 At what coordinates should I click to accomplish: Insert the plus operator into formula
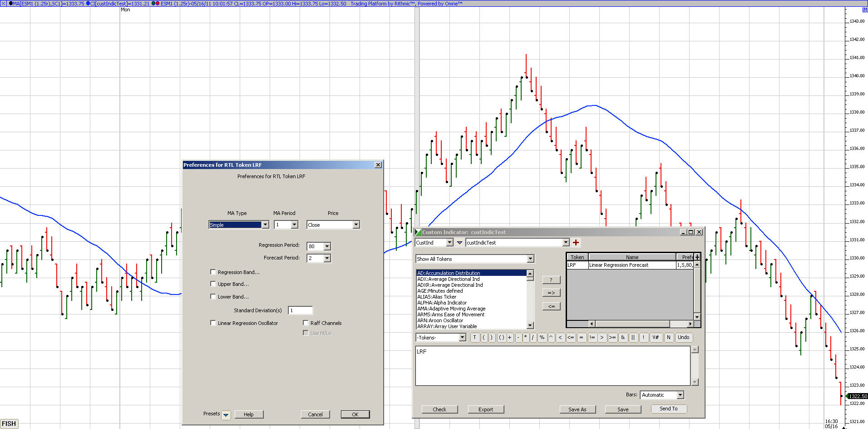[510, 337]
